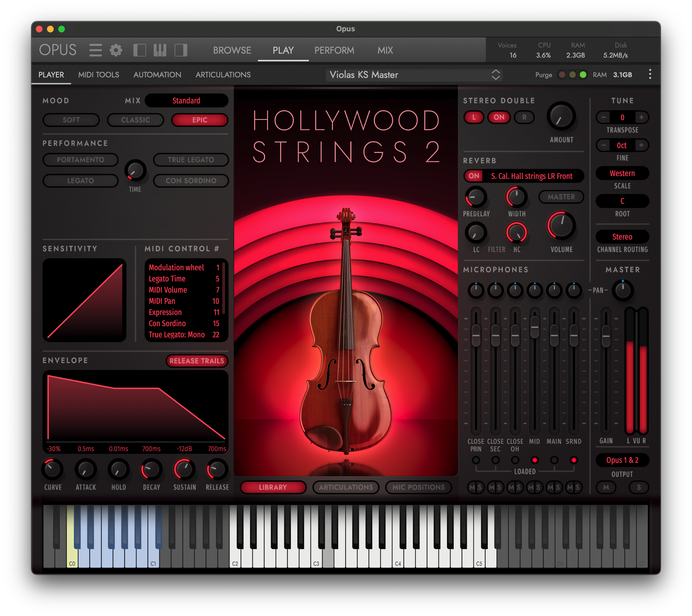Click the Master Pan knob

(623, 290)
